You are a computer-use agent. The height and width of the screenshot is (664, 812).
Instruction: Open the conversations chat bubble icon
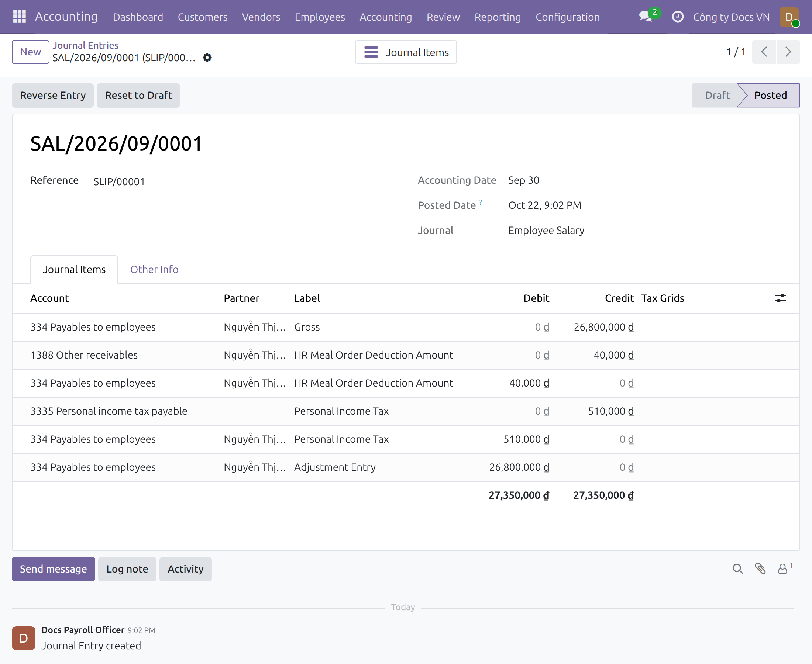point(646,17)
